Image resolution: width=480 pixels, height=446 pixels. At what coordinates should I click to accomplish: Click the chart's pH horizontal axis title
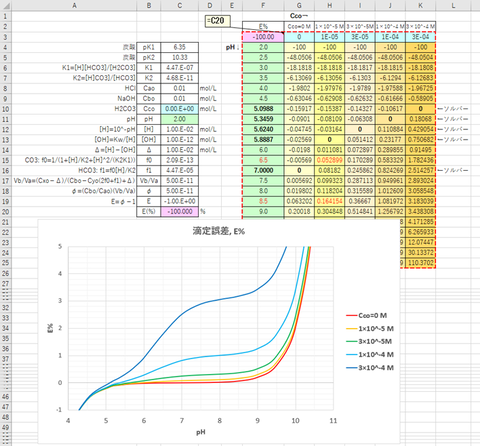click(x=201, y=432)
